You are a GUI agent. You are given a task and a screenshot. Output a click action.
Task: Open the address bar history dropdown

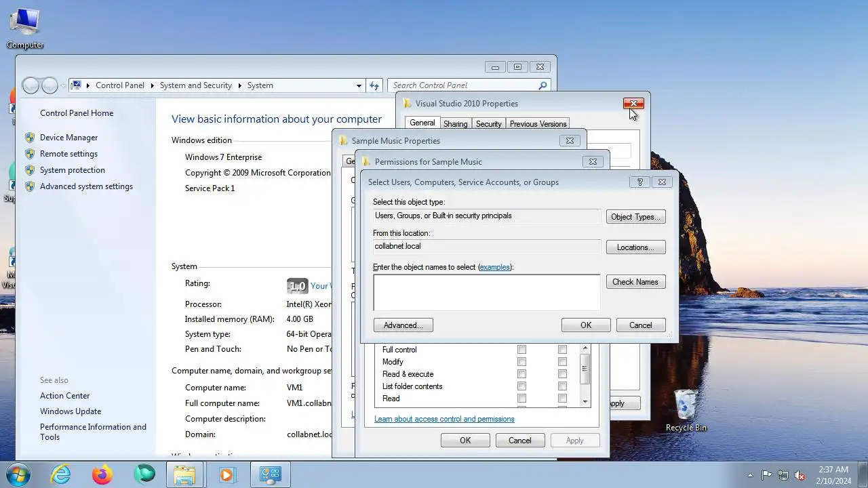pos(359,85)
